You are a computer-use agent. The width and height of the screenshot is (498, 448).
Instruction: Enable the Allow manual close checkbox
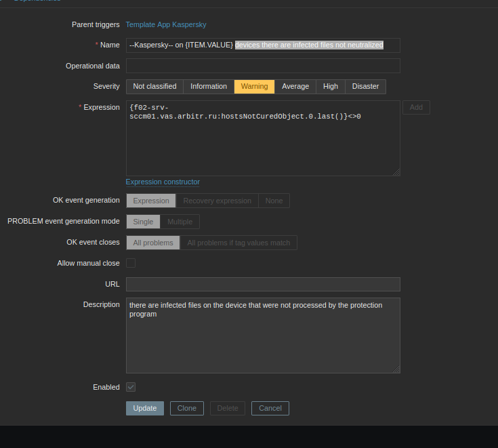(x=131, y=263)
